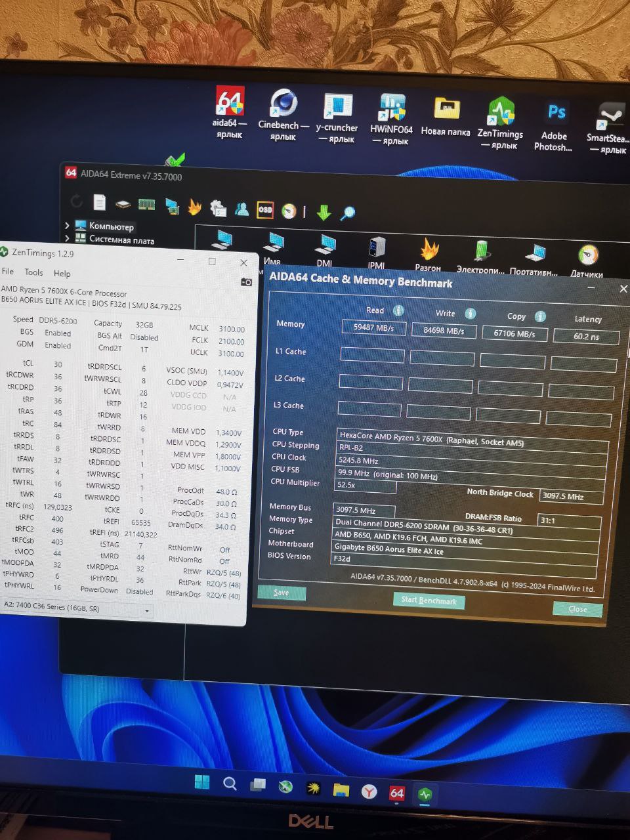Click the chip icon in AIDA64 toolbar

122,204
